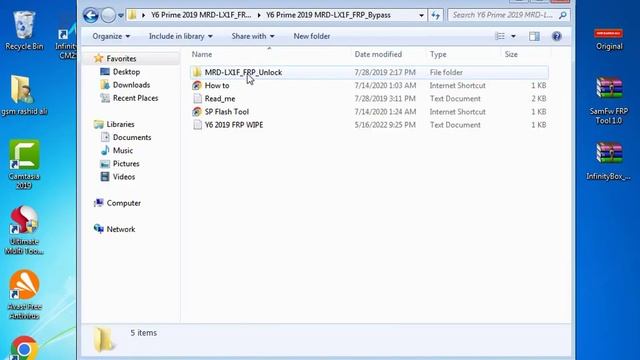
Task: Open the gsm rashid ali folder icon
Action: click(x=24, y=95)
